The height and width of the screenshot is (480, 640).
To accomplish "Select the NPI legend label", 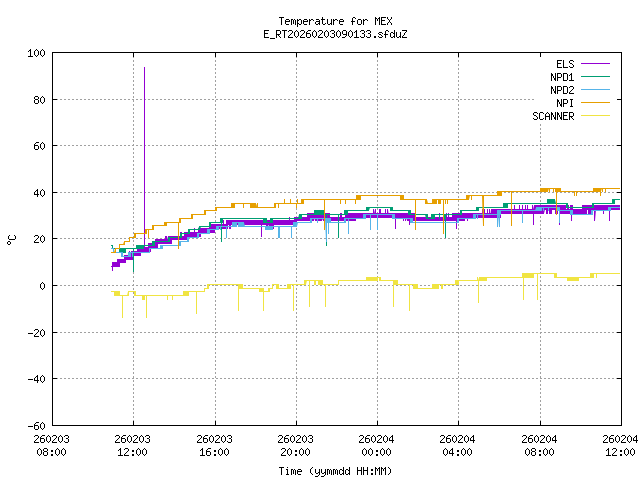I will coord(565,103).
